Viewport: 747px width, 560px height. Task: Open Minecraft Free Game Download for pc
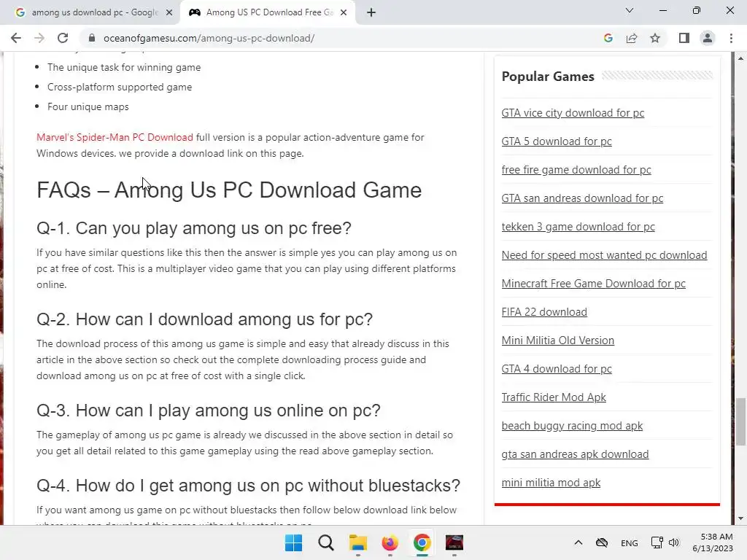click(593, 284)
